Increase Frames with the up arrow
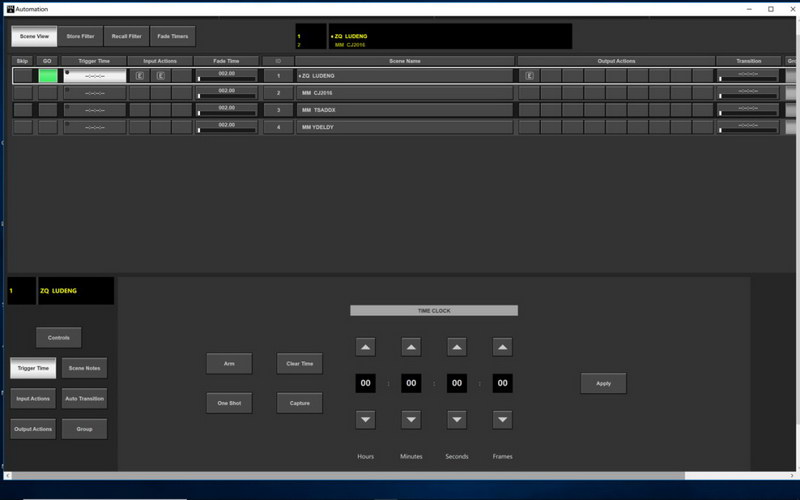The width and height of the screenshot is (800, 500). [x=503, y=347]
